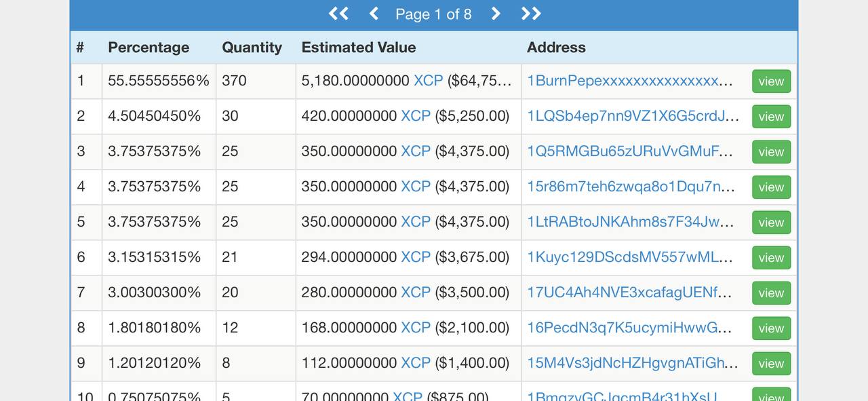View the 1BurnPepe address holder
868x401 pixels.
click(x=771, y=81)
